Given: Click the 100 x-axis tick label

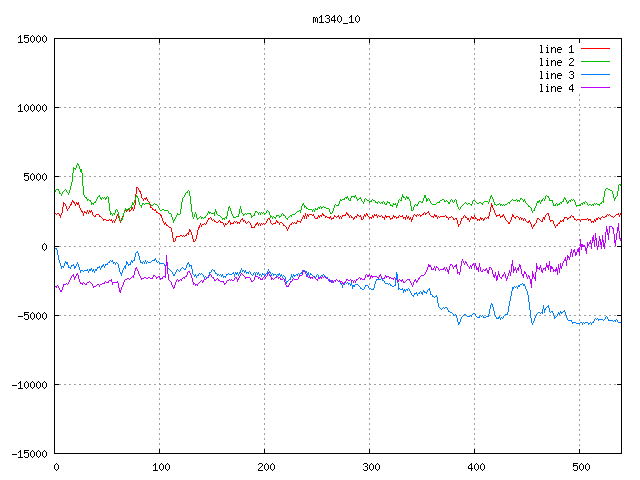Looking at the screenshot, I should 160,467.
